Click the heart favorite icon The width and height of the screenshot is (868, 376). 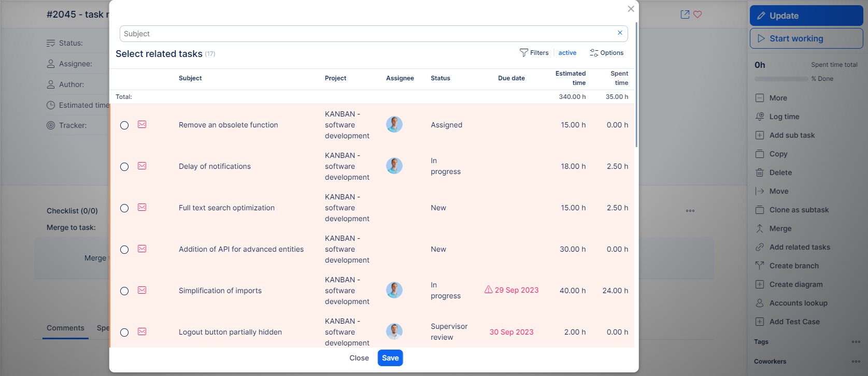point(698,15)
